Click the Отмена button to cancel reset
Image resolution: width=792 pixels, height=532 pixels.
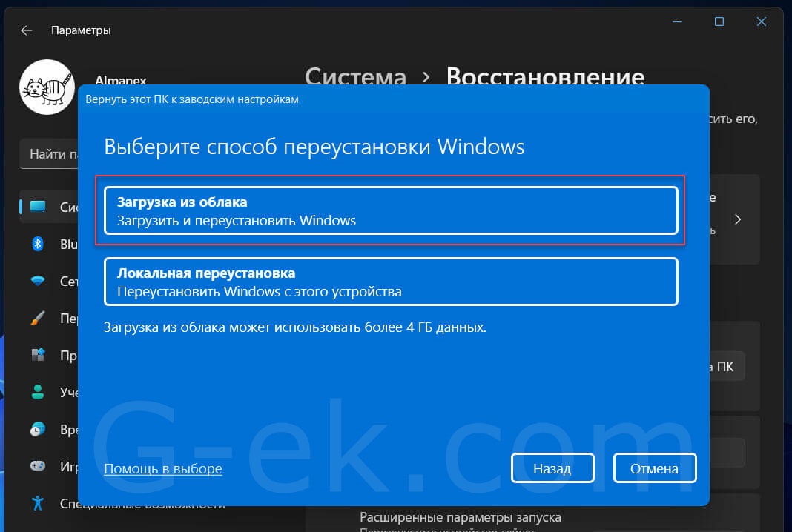pos(655,468)
